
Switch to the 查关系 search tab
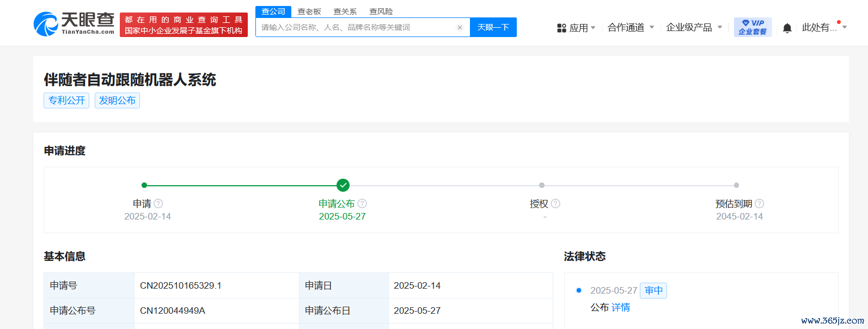[x=345, y=11]
